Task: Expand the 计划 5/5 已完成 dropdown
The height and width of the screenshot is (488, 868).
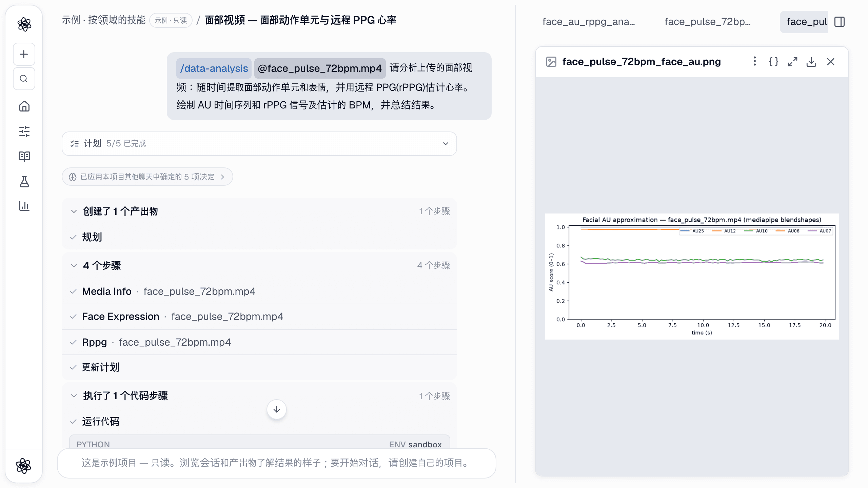Action: tap(259, 144)
